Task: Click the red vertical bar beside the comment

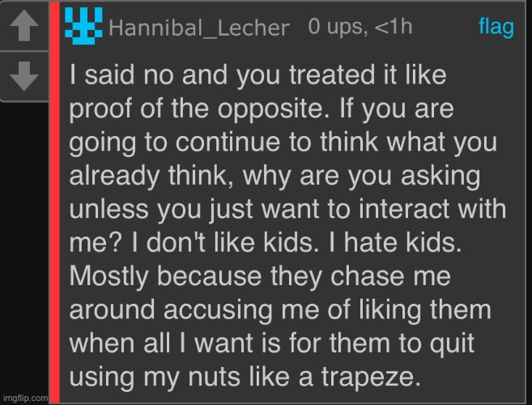Action: coord(54,202)
